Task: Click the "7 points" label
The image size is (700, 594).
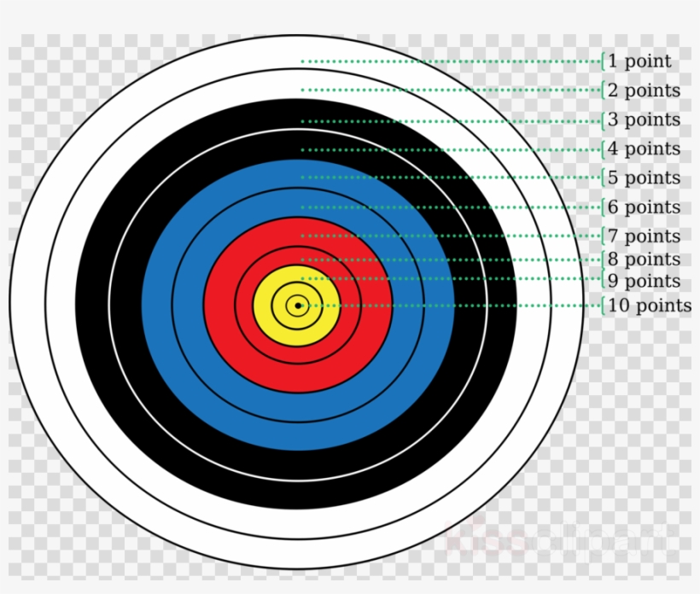Action: (644, 236)
